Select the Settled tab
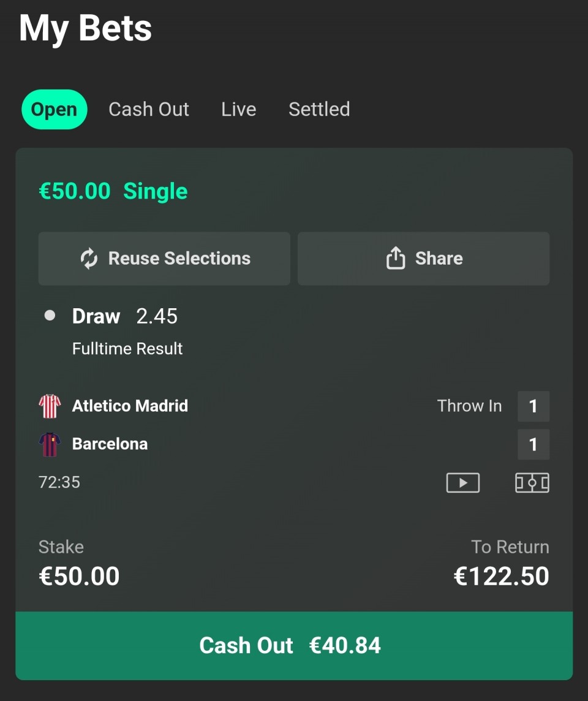Screen dimensions: 588x701 click(x=319, y=109)
